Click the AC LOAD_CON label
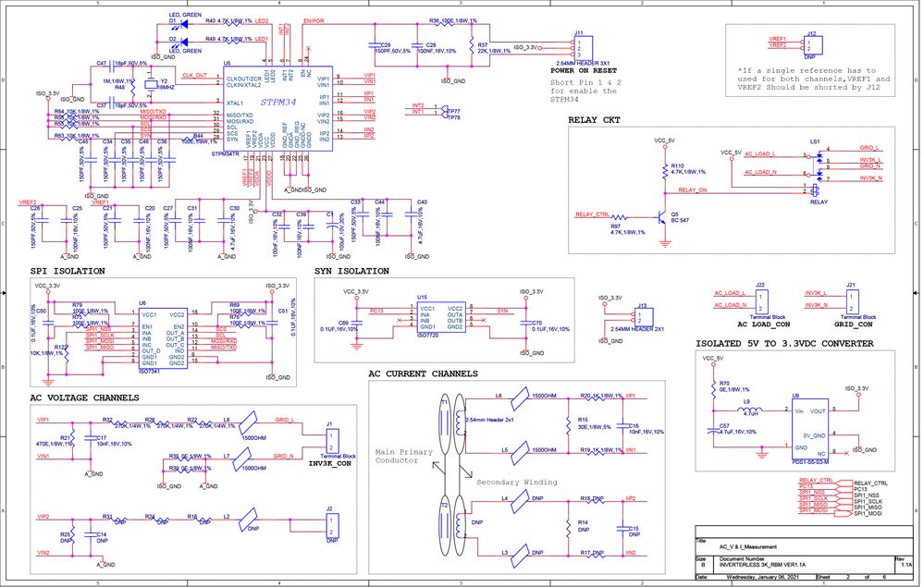Image resolution: width=924 pixels, height=587 pixels. (764, 324)
